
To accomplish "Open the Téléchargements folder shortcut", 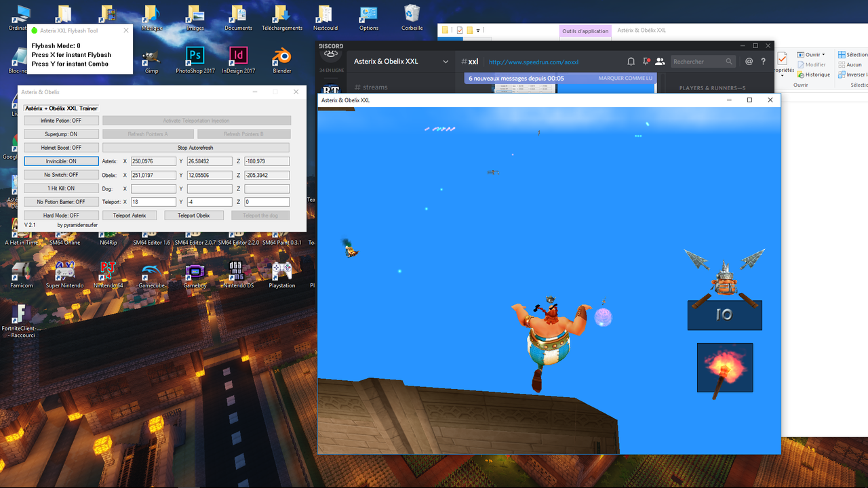I will coord(282,18).
